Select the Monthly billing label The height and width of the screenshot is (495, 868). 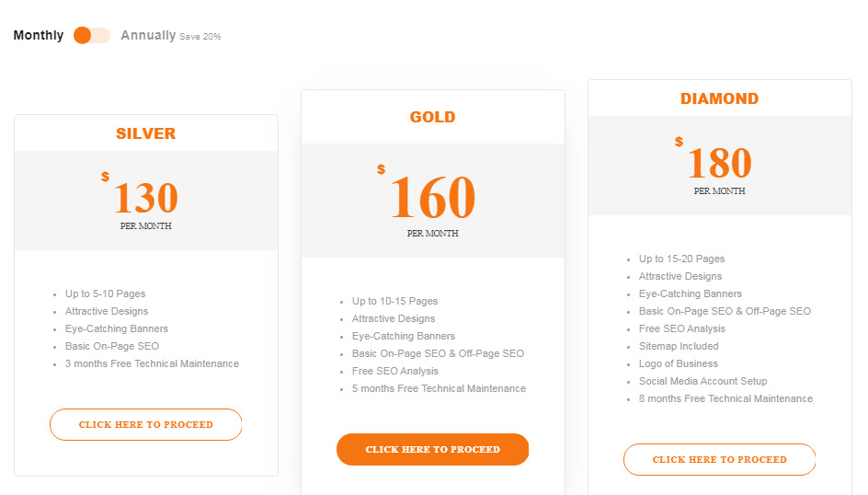39,36
